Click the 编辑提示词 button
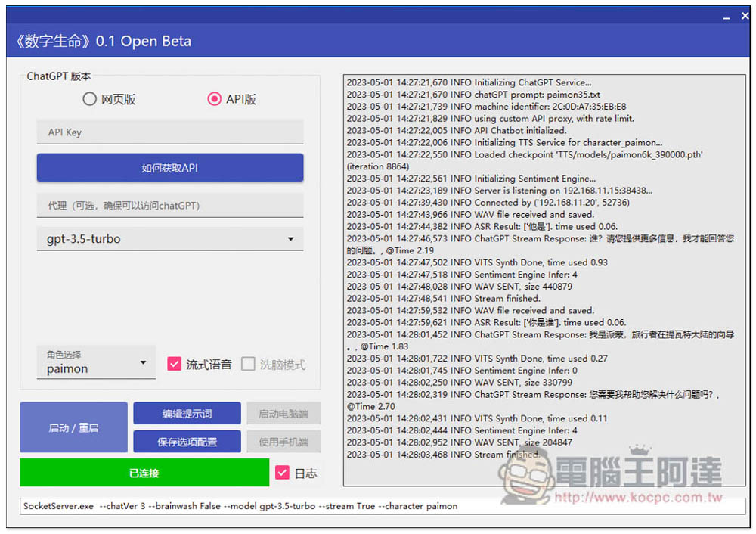 pyautogui.click(x=187, y=414)
